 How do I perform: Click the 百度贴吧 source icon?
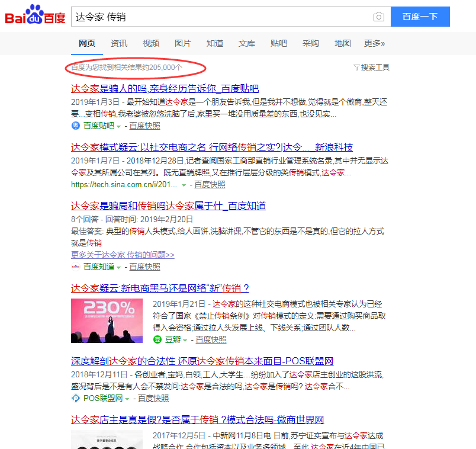click(x=76, y=126)
